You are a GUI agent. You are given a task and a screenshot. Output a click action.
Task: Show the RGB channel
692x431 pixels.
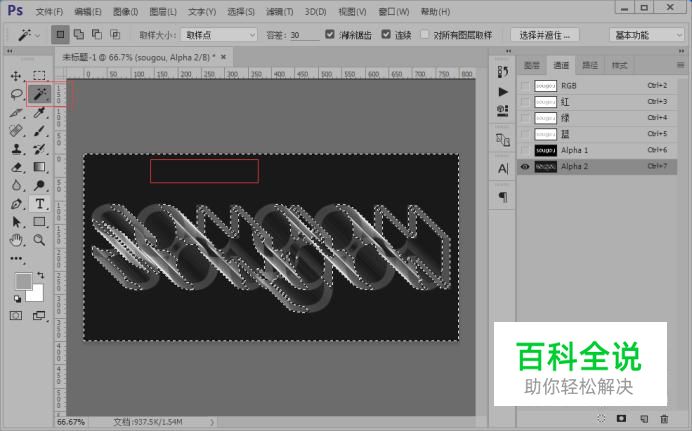point(525,86)
